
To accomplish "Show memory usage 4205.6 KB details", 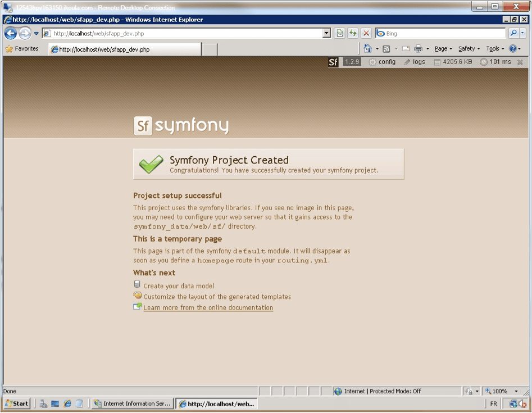I will tap(453, 62).
